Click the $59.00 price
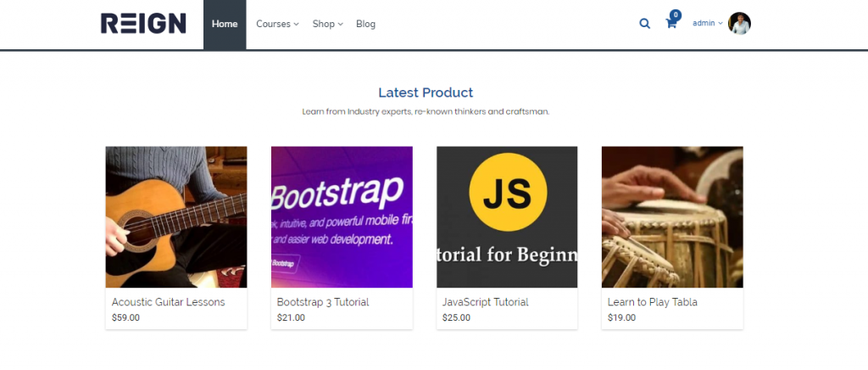Screen dimensions: 868x370 [125, 318]
